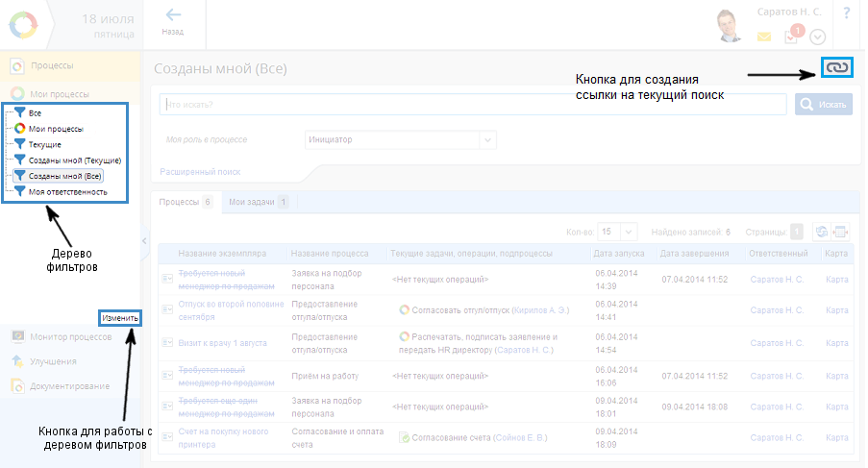Click the Что искать search field
Screen dimensions: 868x468
point(471,104)
